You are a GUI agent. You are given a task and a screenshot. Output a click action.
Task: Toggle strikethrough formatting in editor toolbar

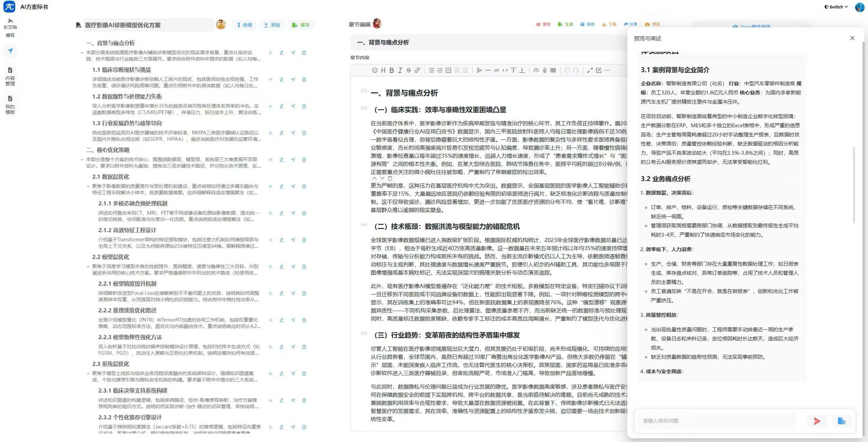(409, 70)
